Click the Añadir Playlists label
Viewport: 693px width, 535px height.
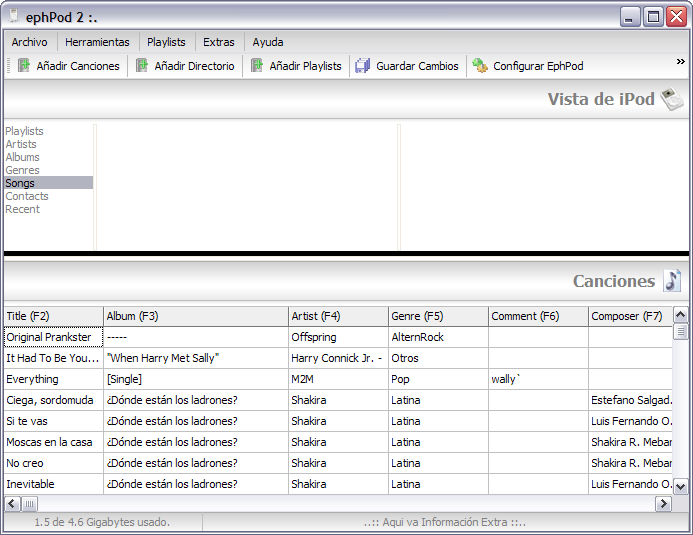(305, 66)
